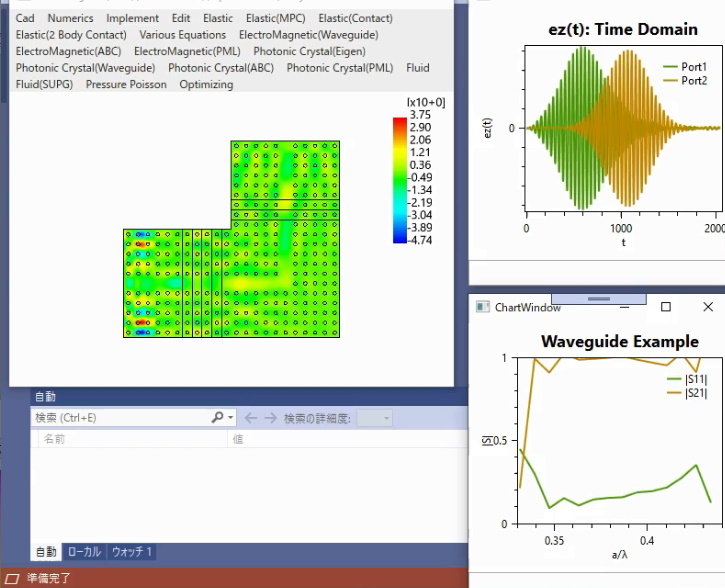Viewport: 725px width, 588px height.
Task: Open the Pressure Poisson menu
Action: coord(126,85)
